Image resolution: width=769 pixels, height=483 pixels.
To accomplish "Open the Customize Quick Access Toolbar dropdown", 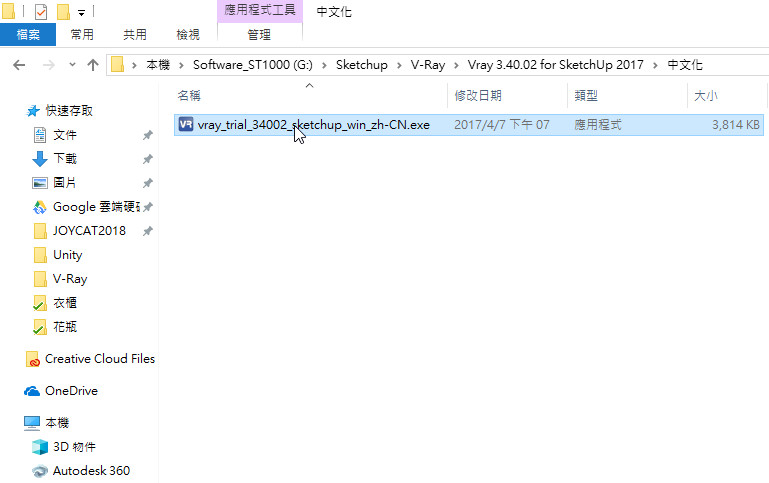I will point(81,12).
